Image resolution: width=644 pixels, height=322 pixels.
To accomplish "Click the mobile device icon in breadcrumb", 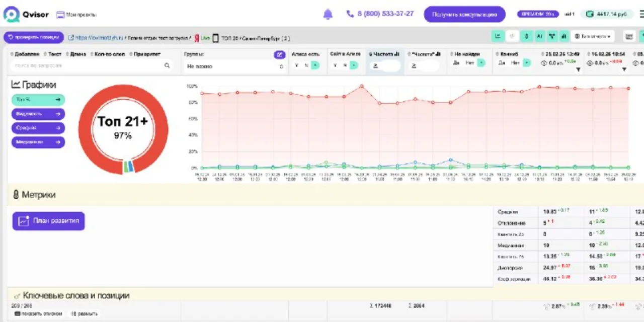I will pyautogui.click(x=215, y=38).
